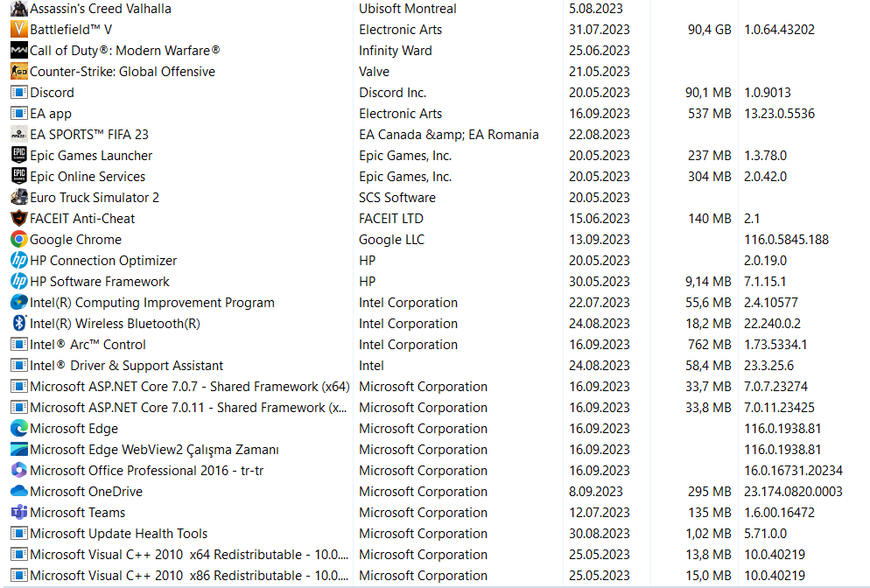Image resolution: width=870 pixels, height=588 pixels.
Task: Click the HP Software Framework icon
Action: [x=19, y=281]
